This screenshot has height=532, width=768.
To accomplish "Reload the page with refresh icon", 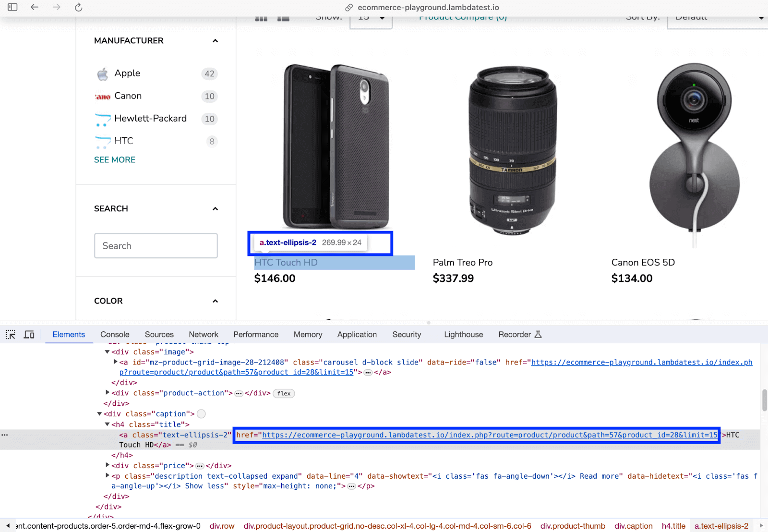I will coord(79,7).
